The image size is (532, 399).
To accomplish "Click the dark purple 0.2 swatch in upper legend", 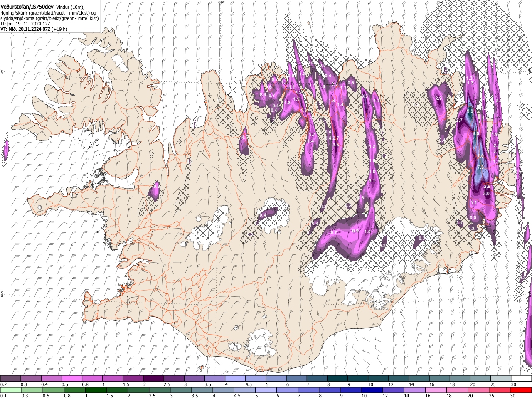I will click(10, 379).
